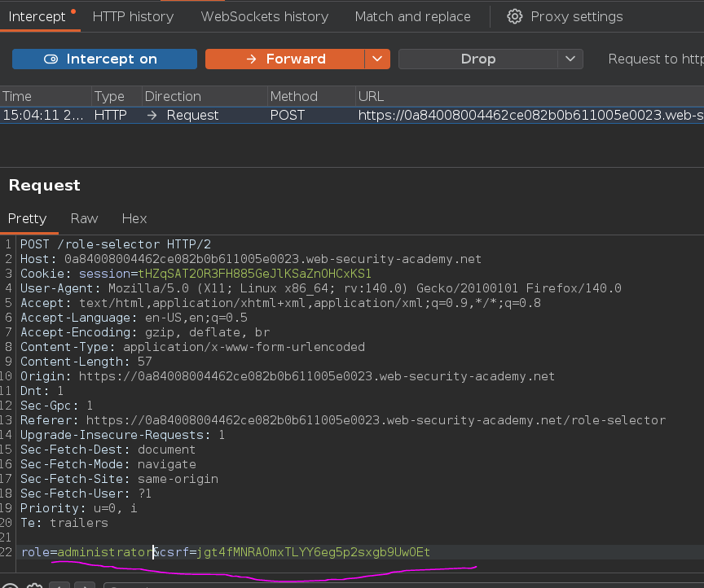
Task: Select the Hex view tab
Action: [x=134, y=218]
